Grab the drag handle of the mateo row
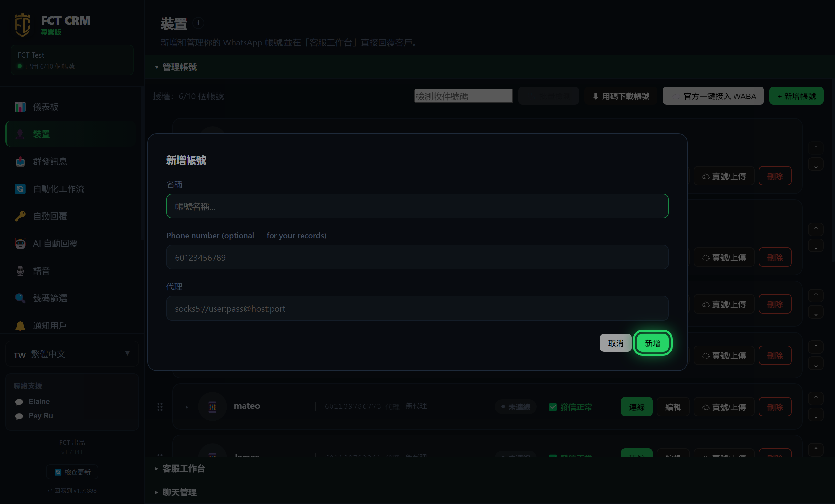This screenshot has width=835, height=504. pos(160,407)
